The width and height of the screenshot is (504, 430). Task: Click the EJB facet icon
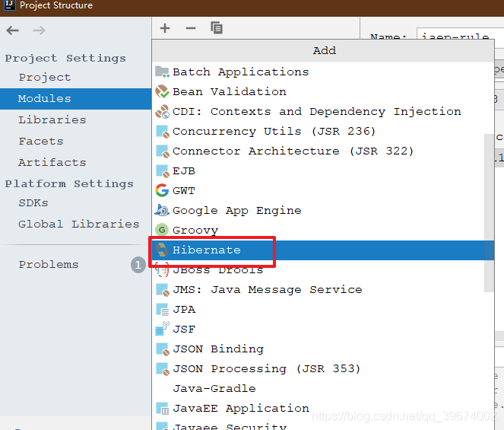pos(162,171)
